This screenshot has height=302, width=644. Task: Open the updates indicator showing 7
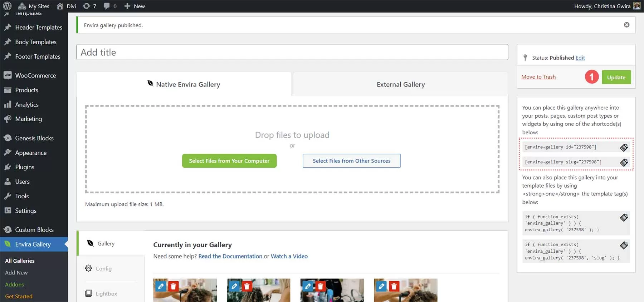(89, 6)
